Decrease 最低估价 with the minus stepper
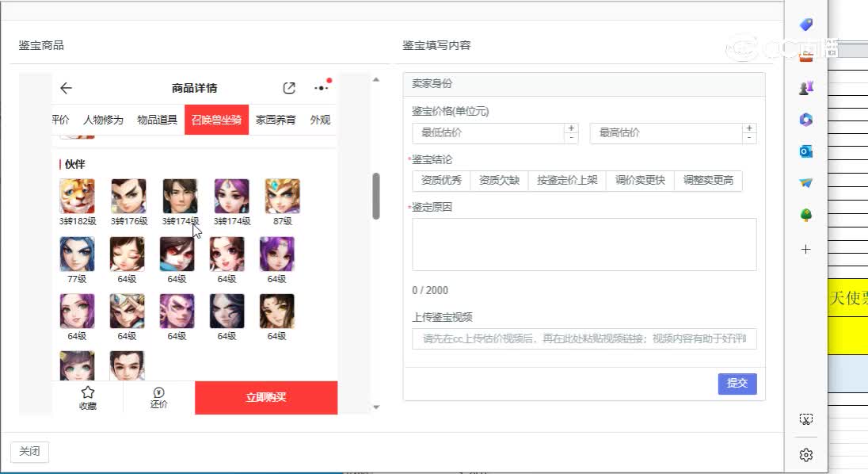The height and width of the screenshot is (474, 868). (571, 138)
